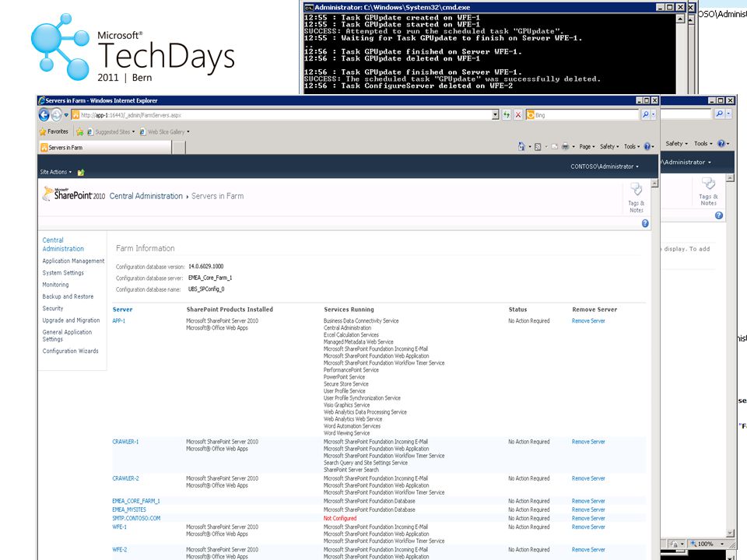
Task: Click the Refresh icon beside the address bar
Action: click(506, 115)
